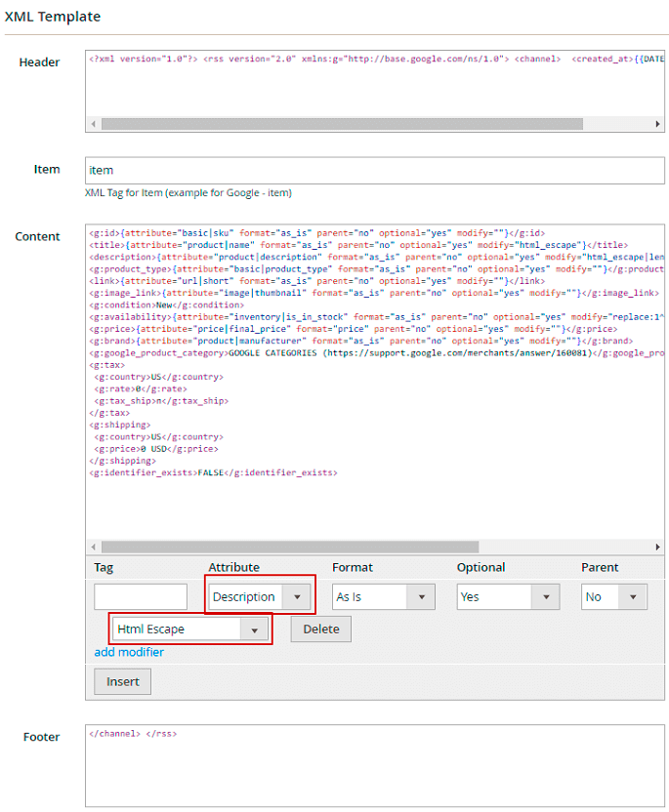Click left arrow of Header horizontal scrollbar
Screen dimensions: 669x812
point(94,125)
